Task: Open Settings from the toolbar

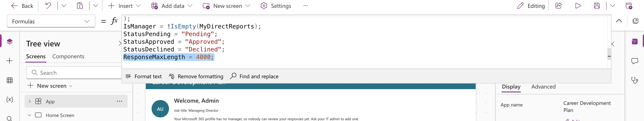Action: tap(276, 6)
